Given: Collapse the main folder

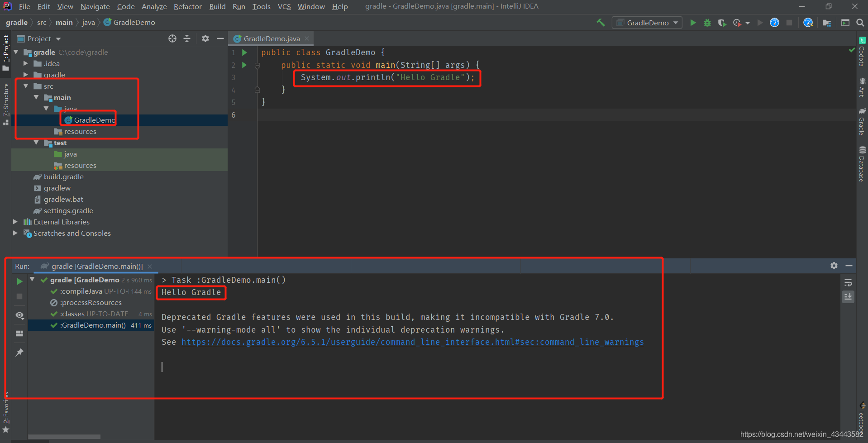Looking at the screenshot, I should [36, 97].
